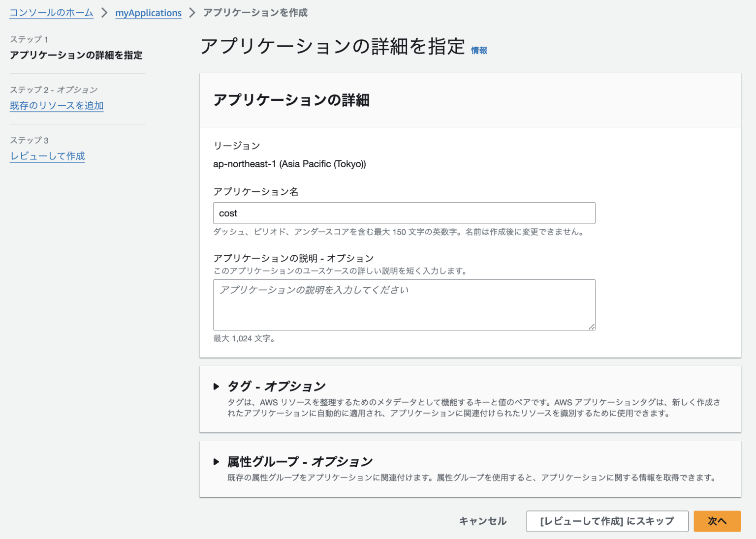
Task: Click the アプリケーションの詳細 section header
Action: click(292, 100)
